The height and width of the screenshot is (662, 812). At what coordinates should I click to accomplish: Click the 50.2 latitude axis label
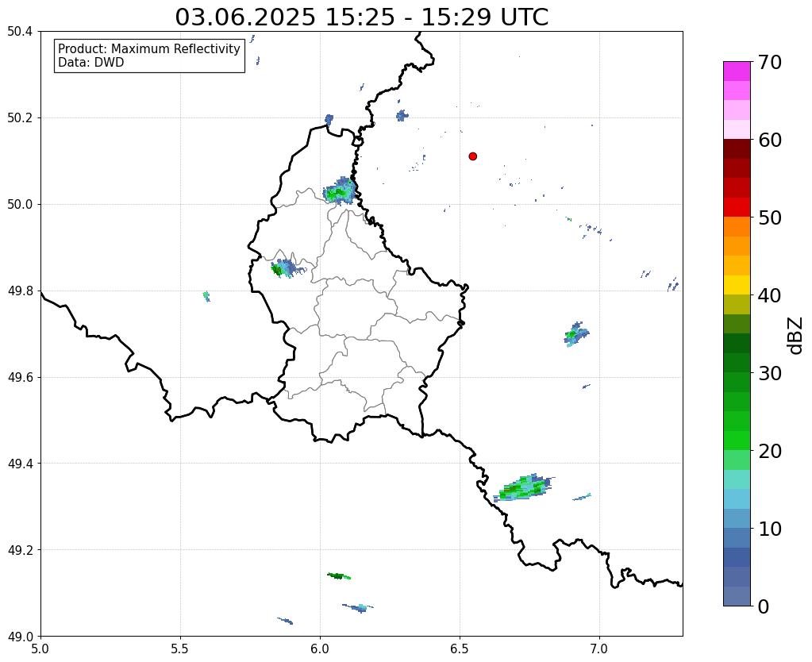point(20,117)
